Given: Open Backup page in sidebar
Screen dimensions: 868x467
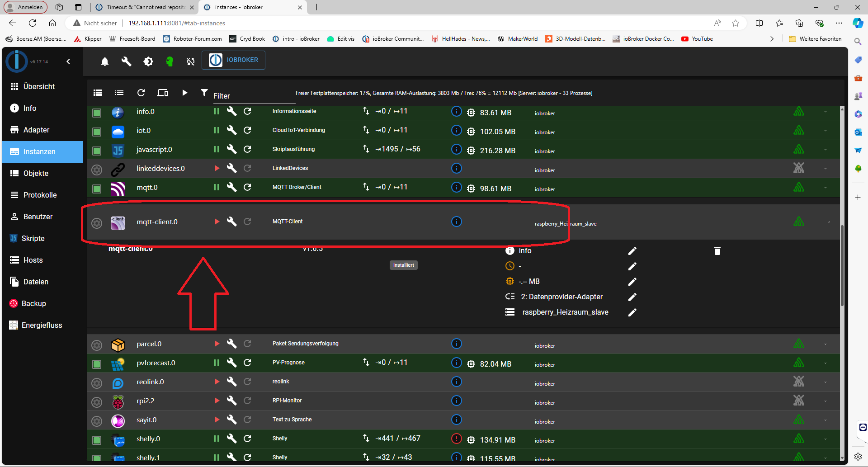Looking at the screenshot, I should pyautogui.click(x=42, y=303).
